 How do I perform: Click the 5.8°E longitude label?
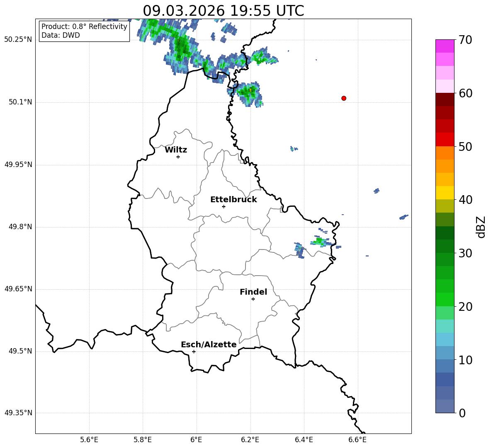pos(143,440)
